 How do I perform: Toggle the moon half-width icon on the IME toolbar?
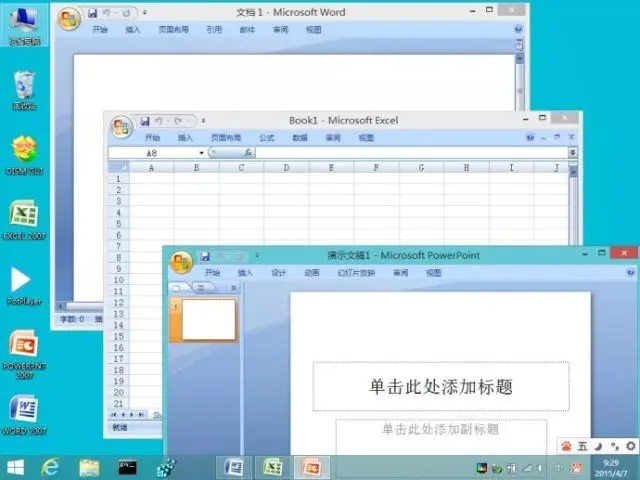(x=598, y=446)
